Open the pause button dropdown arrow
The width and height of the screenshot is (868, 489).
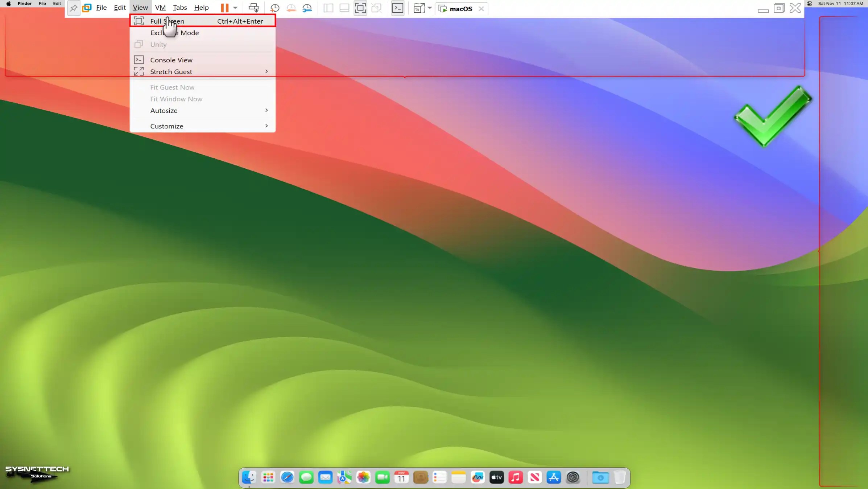235,8
